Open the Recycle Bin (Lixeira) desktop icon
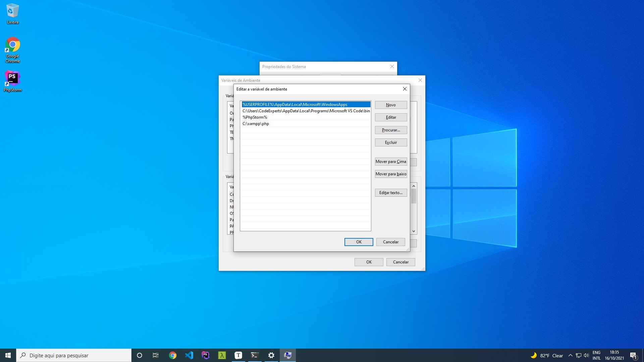 pyautogui.click(x=12, y=13)
